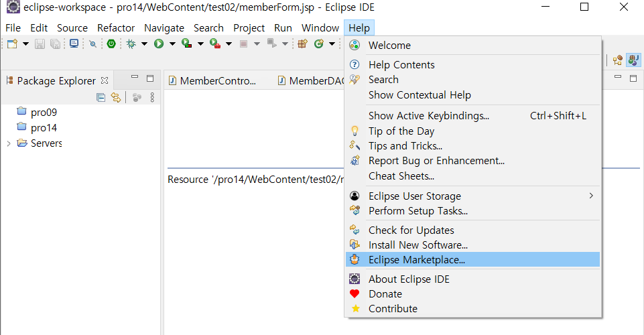Minimize the Package Explorer view
This screenshot has height=335, width=644.
(134, 77)
